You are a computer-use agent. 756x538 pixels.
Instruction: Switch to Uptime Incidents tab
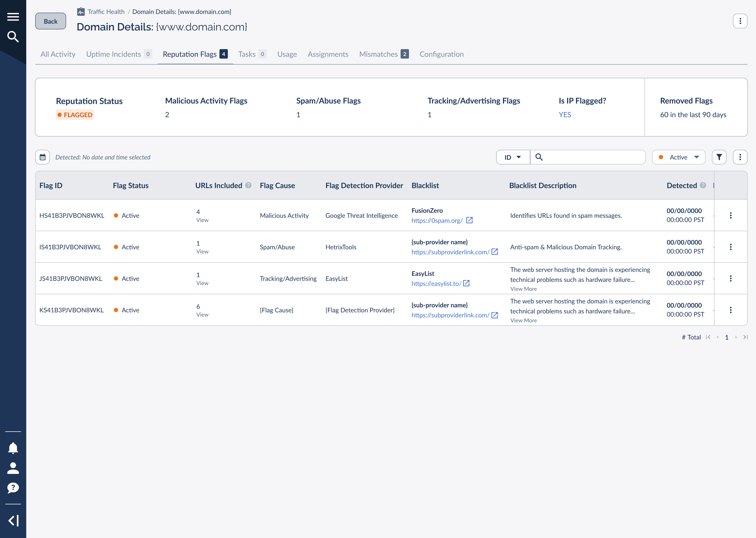(x=119, y=54)
